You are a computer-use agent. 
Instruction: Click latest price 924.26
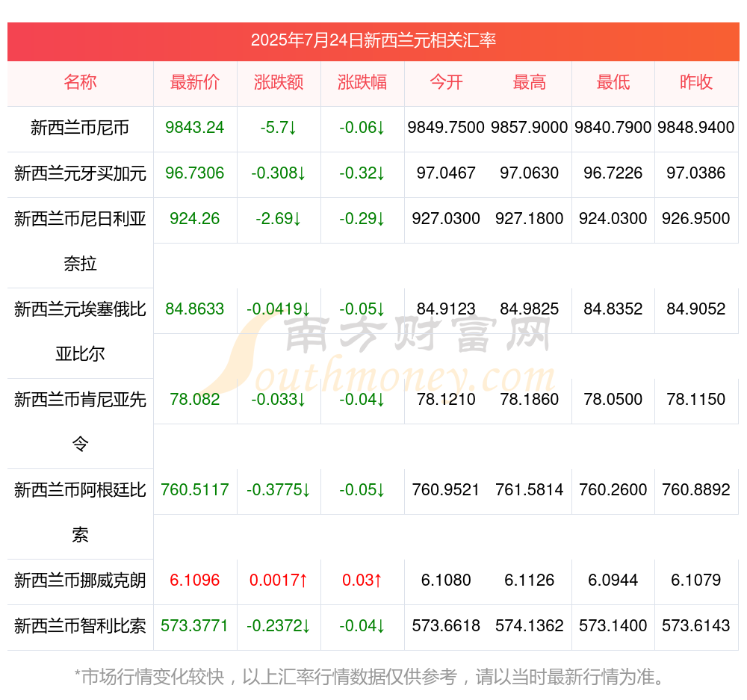[x=195, y=219]
